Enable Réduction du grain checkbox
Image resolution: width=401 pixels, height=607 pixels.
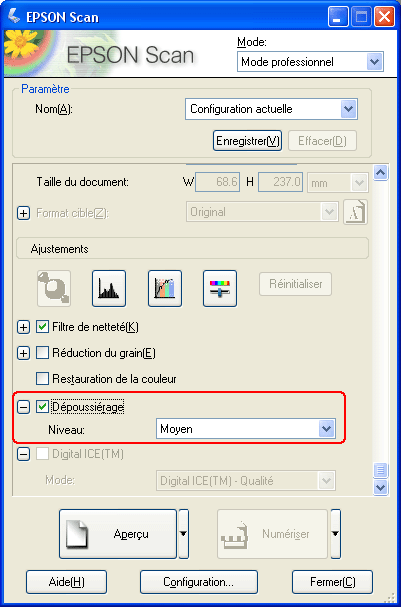[x=42, y=353]
